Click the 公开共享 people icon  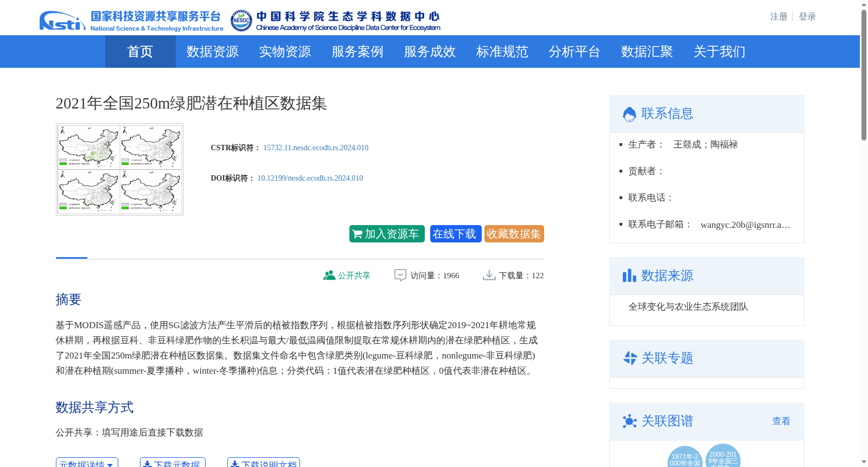(x=329, y=276)
